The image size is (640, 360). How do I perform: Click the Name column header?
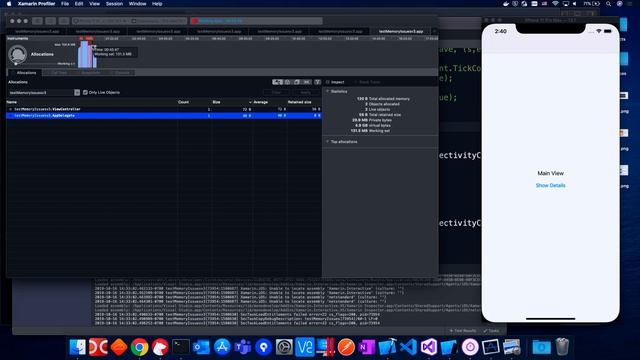coord(11,102)
